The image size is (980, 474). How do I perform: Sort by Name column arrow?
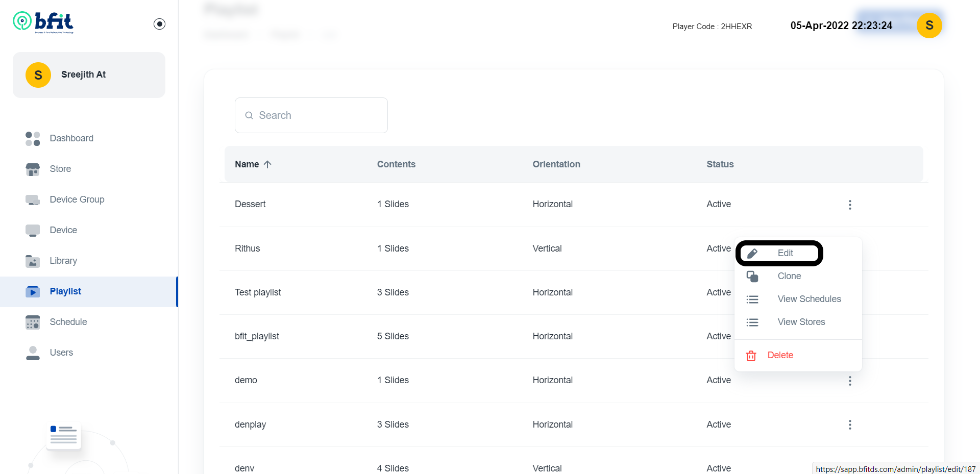[x=267, y=164]
